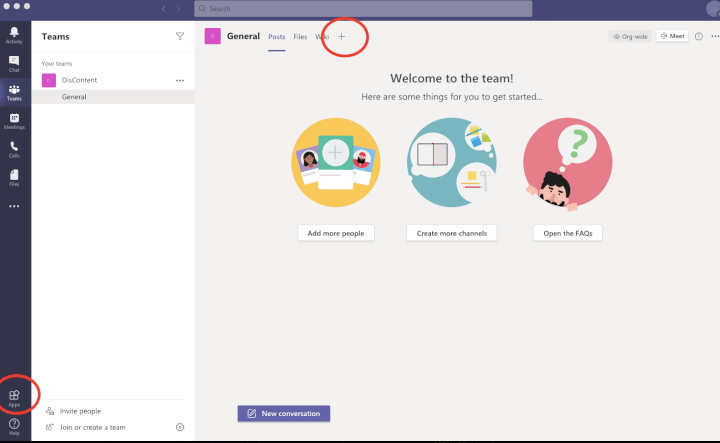The height and width of the screenshot is (443, 720).
Task: Click the General channel avatar in header
Action: 213,36
